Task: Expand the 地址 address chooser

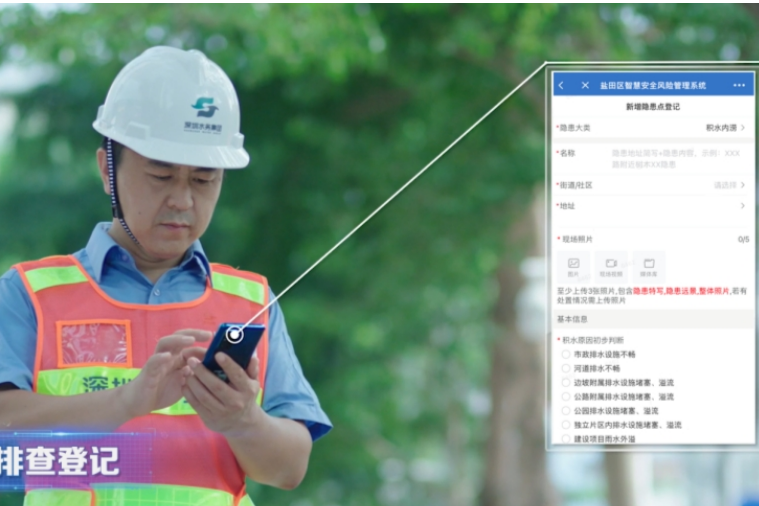Action: [742, 206]
